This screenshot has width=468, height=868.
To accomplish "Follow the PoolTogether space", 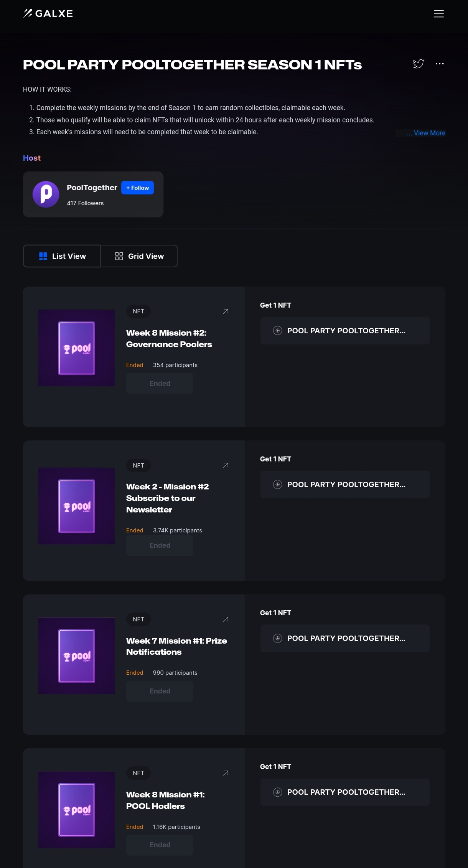I will [137, 188].
